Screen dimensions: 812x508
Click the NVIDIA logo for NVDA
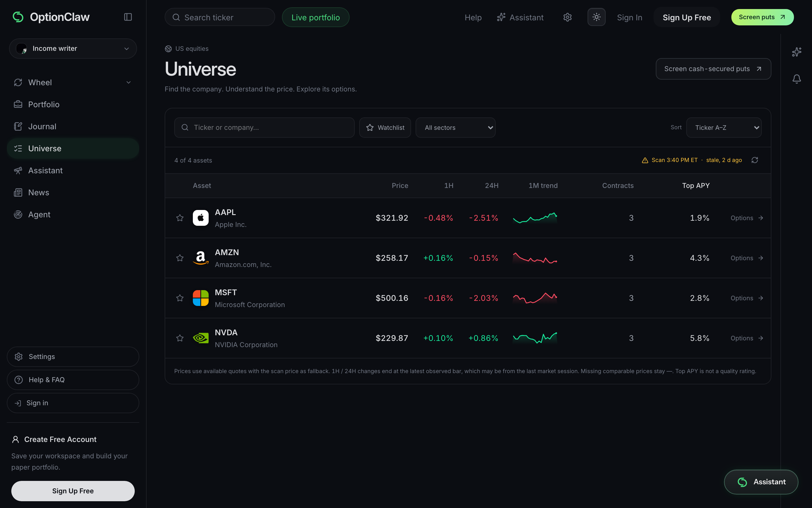pyautogui.click(x=201, y=338)
